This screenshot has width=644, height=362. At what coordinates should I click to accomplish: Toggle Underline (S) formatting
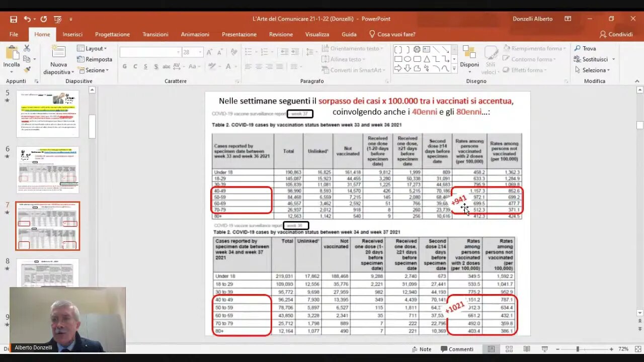(145, 66)
